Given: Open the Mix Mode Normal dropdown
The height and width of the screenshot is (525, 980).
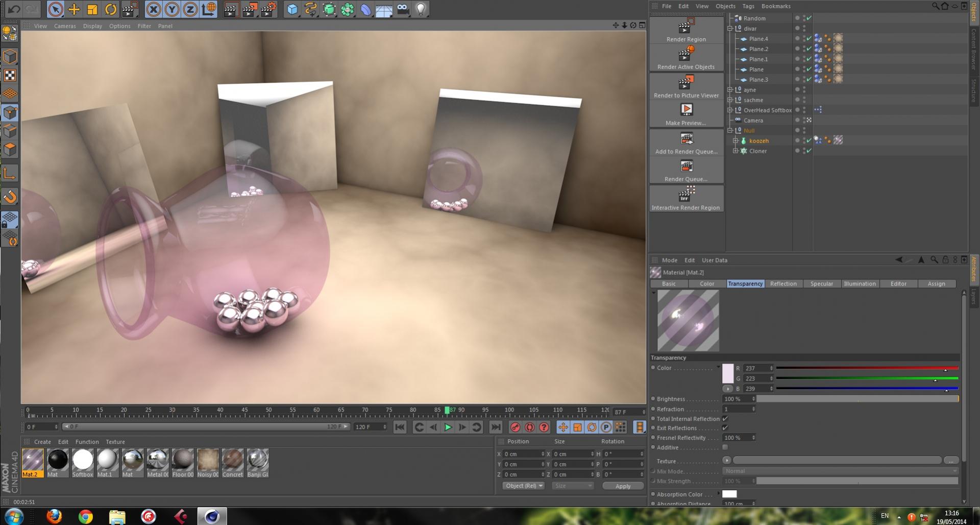Looking at the screenshot, I should click(x=840, y=471).
